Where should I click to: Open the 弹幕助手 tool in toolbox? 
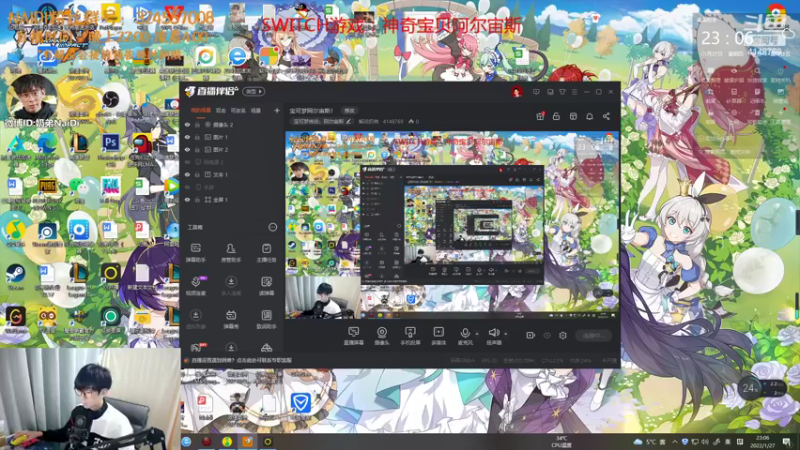(195, 252)
